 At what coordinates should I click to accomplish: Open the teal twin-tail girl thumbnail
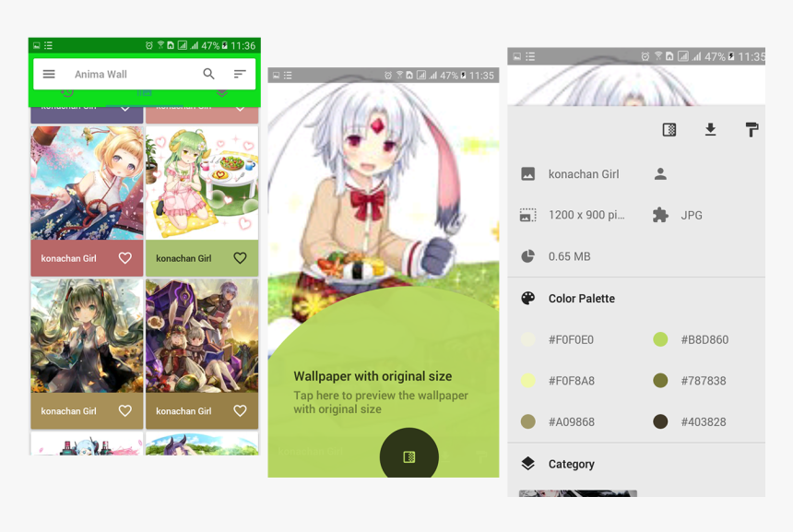pos(87,336)
